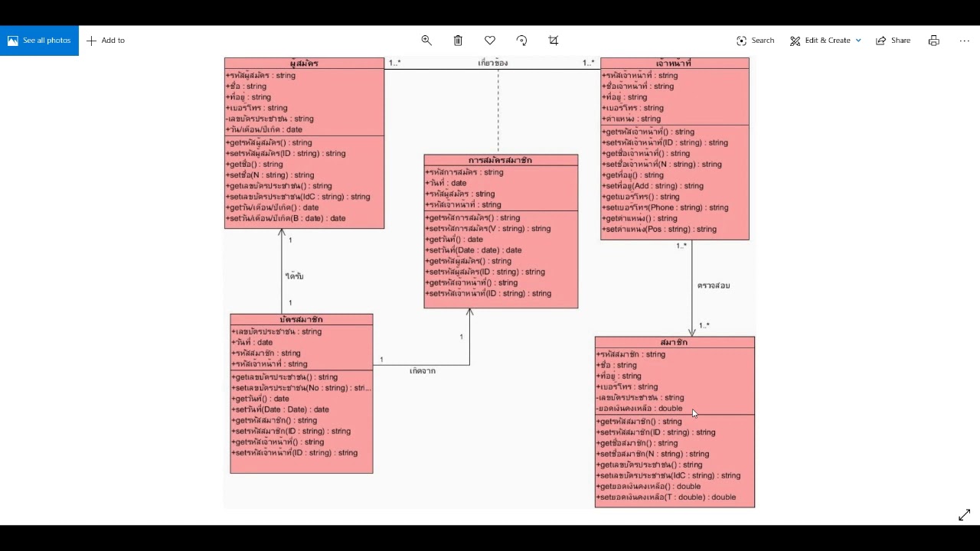The image size is (980, 551).
Task: Click the สมาชิก class header
Action: 675,342
